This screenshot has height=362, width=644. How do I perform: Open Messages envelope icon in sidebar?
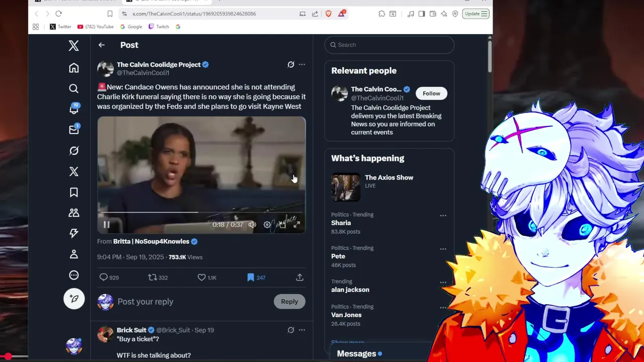coord(74,129)
